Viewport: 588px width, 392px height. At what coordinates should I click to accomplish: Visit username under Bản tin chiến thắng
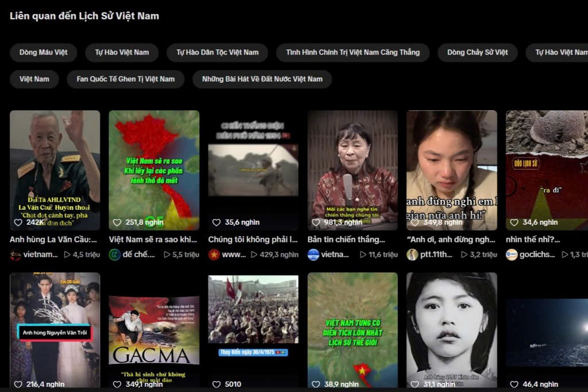335,255
